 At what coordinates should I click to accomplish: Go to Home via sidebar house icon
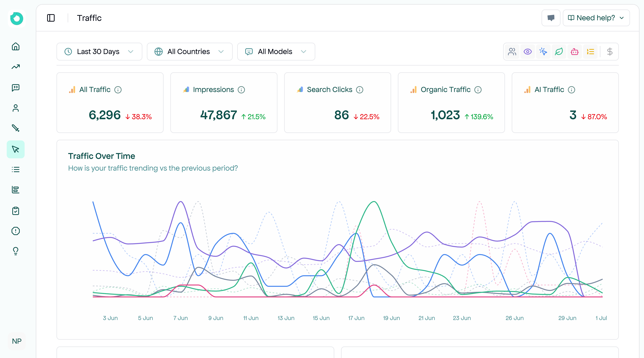pyautogui.click(x=15, y=46)
